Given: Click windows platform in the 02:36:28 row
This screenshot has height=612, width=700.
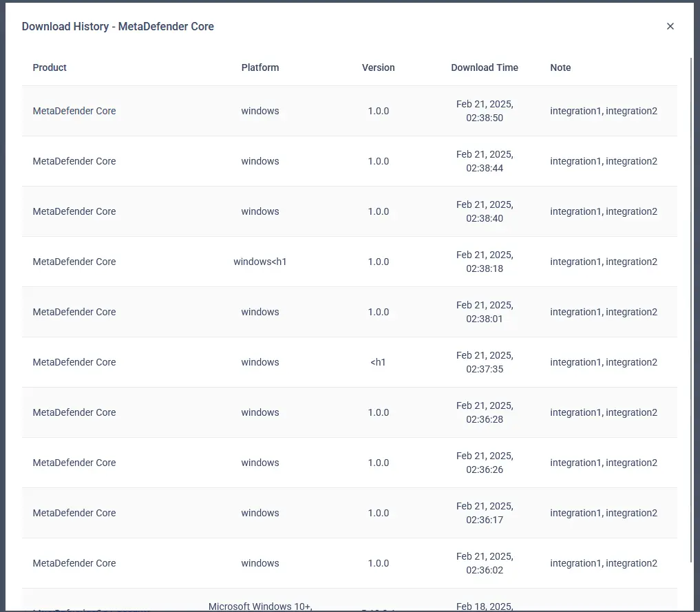Looking at the screenshot, I should point(259,412).
